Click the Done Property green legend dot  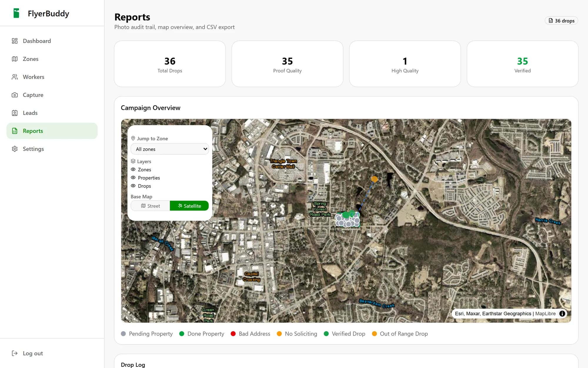[x=182, y=334]
